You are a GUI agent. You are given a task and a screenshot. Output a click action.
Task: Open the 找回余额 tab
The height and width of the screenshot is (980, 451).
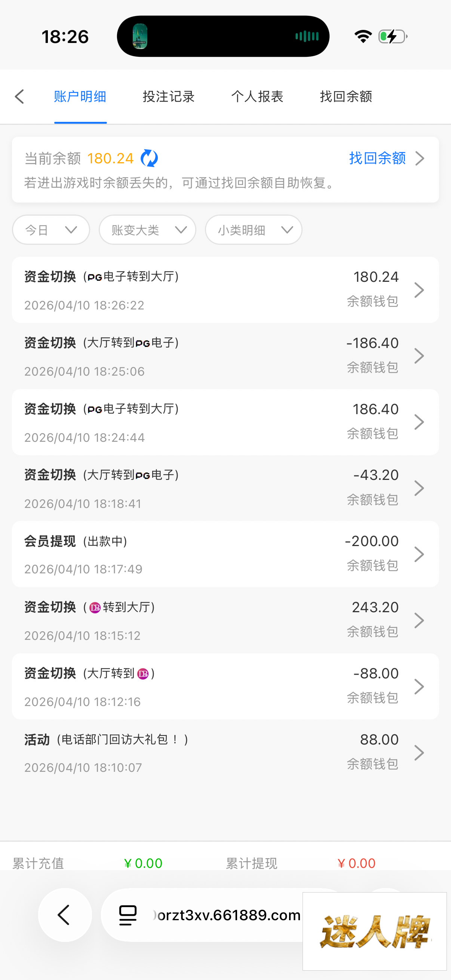[346, 97]
